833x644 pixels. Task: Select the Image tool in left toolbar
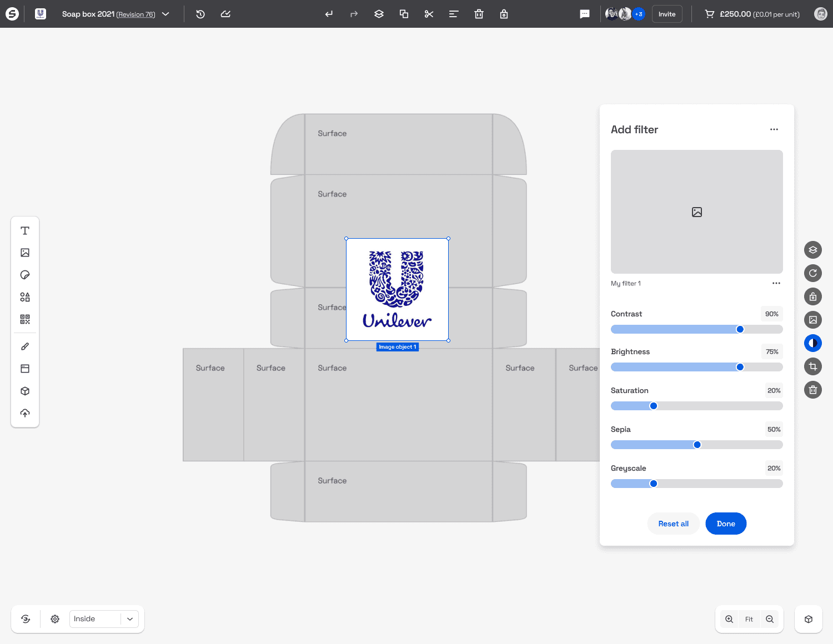pyautogui.click(x=25, y=253)
